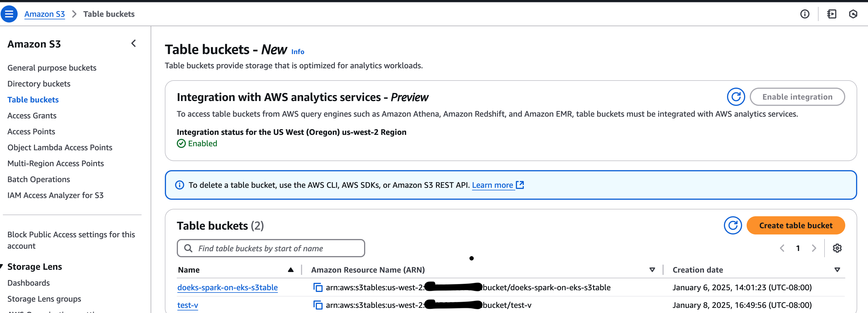Open Storage Lens Dashboards
The width and height of the screenshot is (868, 313).
[x=29, y=283]
